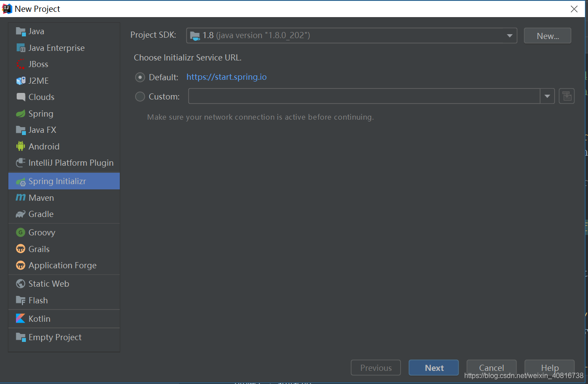The width and height of the screenshot is (588, 384).
Task: Click the Spring Initializr icon
Action: click(21, 181)
